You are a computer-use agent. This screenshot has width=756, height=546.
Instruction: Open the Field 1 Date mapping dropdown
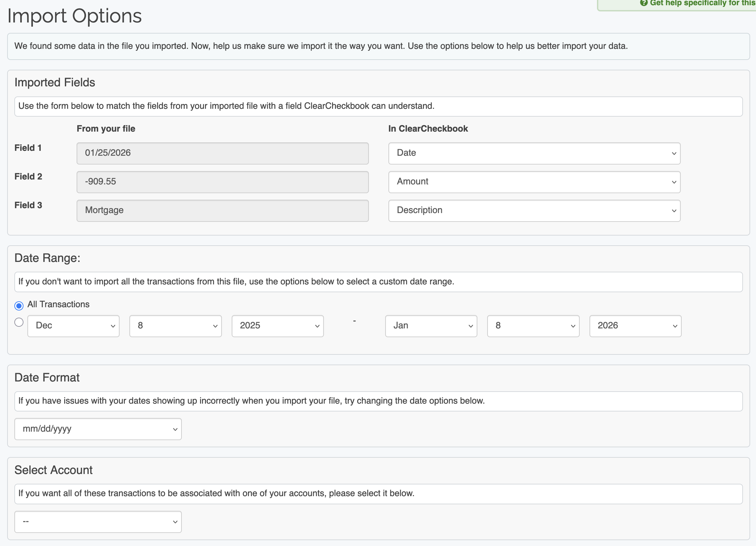click(534, 153)
